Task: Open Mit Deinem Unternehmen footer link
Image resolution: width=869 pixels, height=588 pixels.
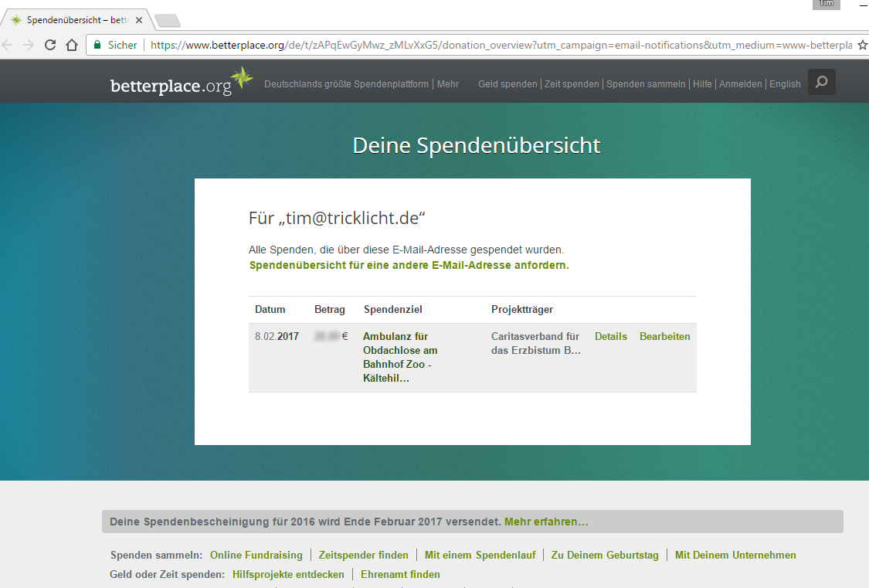Action: (x=735, y=556)
